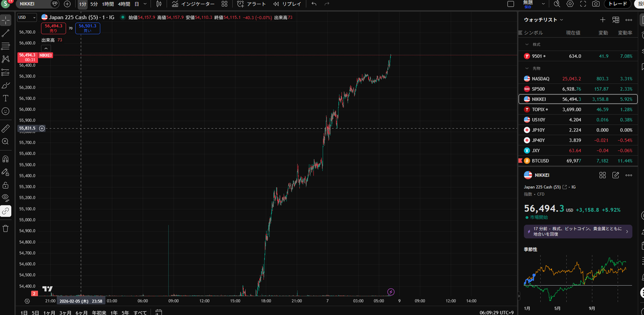This screenshot has height=315, width=644.
Task: Switch to 4時間 timeframe
Action: click(124, 4)
